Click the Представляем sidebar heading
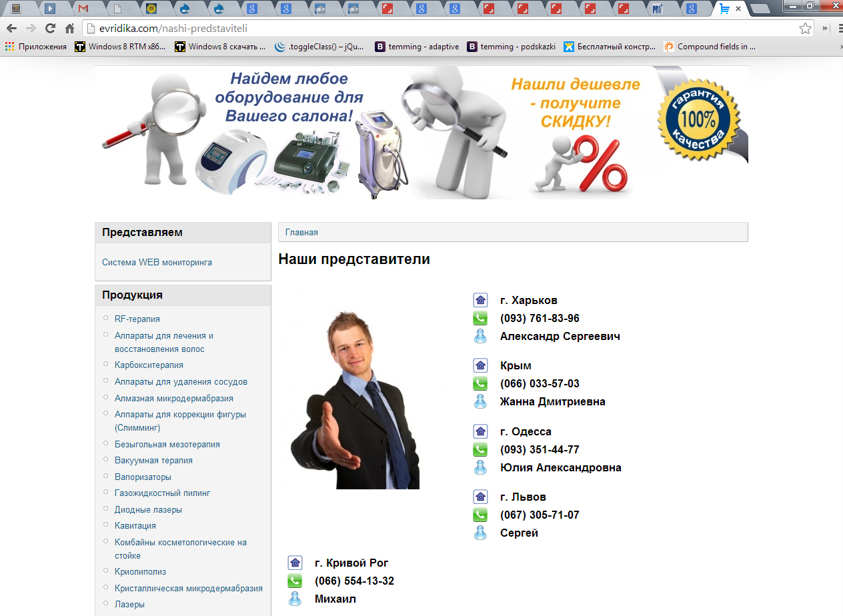Viewport: 843px width, 616px height. click(x=142, y=233)
